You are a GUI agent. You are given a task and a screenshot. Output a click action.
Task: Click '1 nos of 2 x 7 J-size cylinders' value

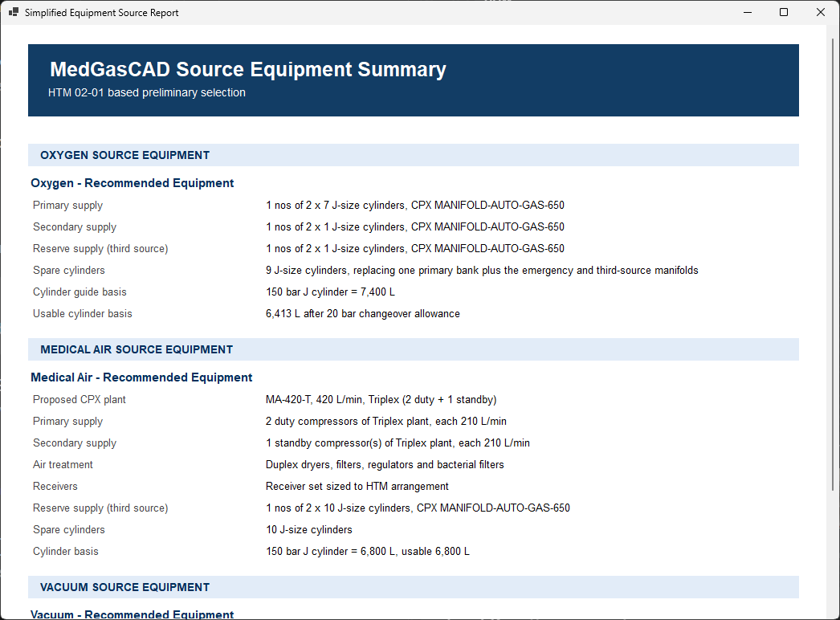(x=415, y=206)
